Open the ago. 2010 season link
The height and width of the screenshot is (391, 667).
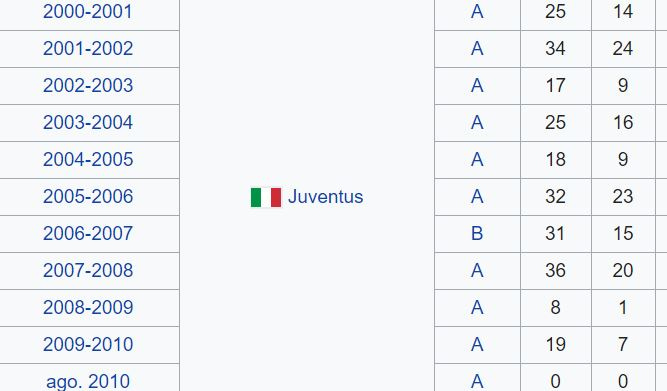(88, 382)
